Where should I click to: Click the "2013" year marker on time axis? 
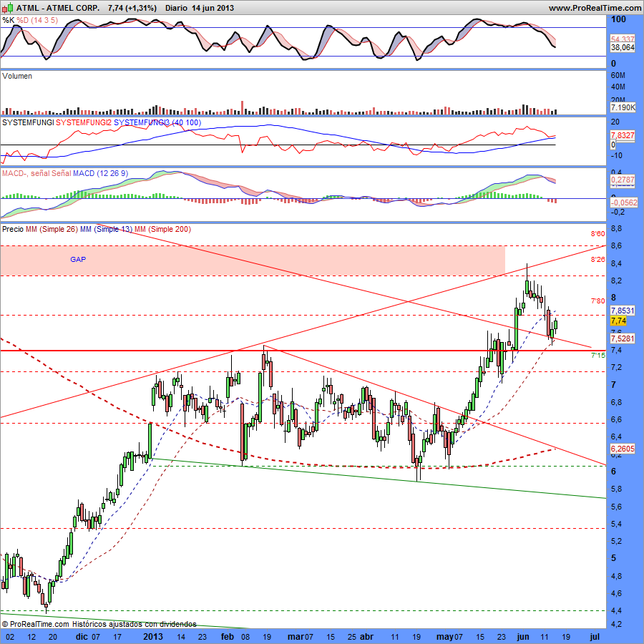[153, 637]
